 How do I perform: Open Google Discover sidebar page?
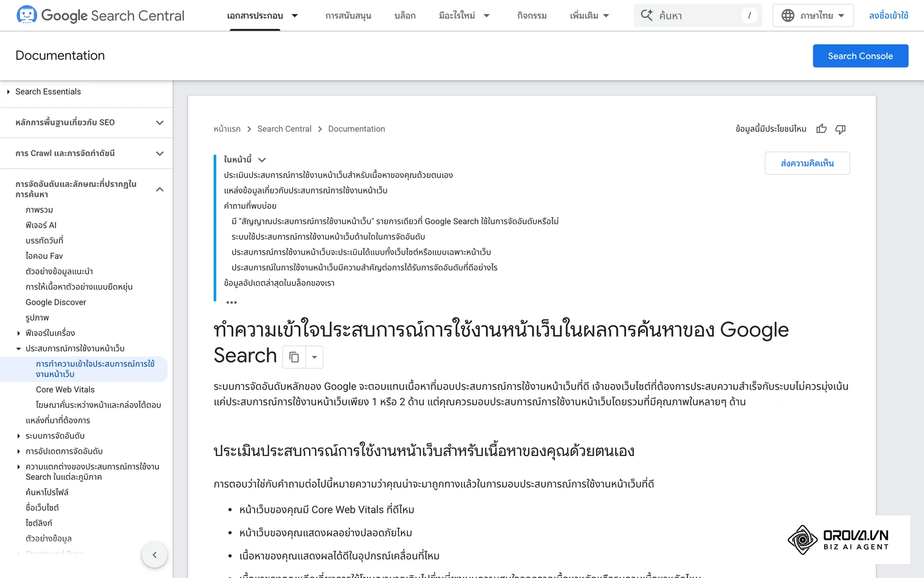[56, 302]
